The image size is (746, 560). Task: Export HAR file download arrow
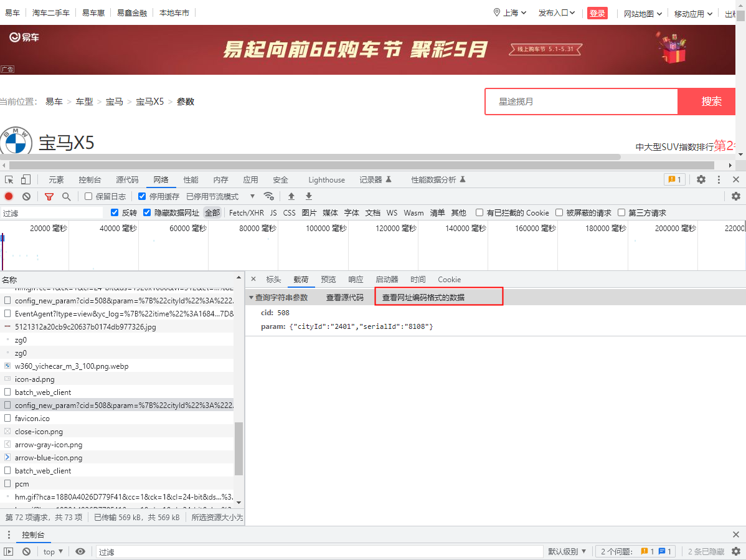tap(309, 196)
